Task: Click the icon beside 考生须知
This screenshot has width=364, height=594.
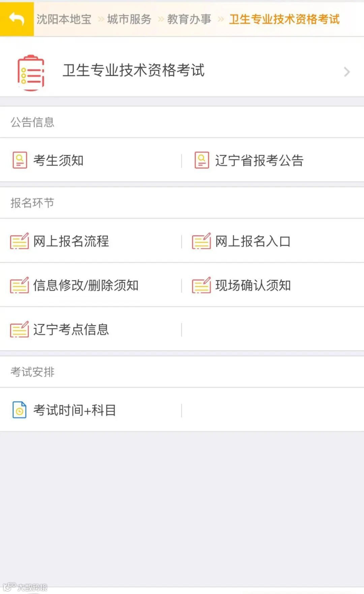Action: (x=20, y=160)
